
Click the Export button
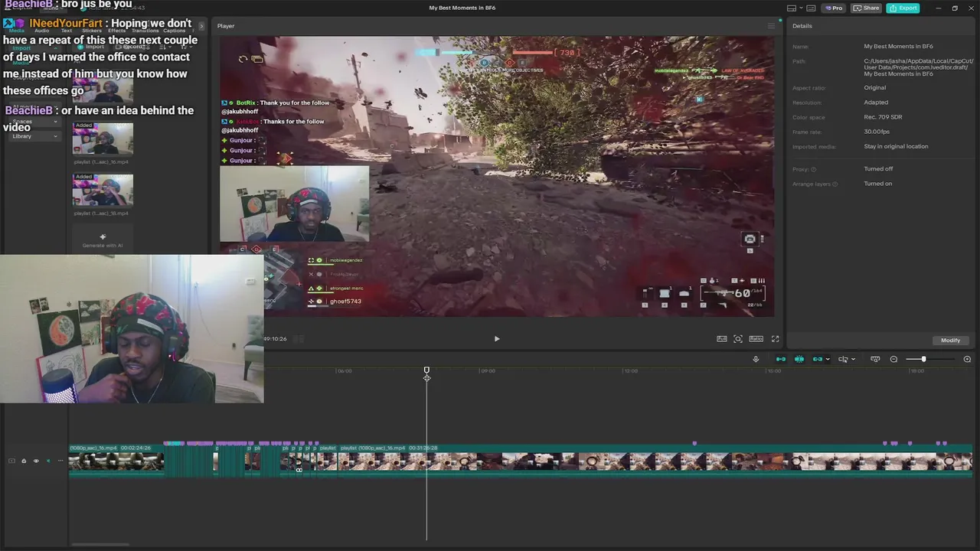click(x=903, y=8)
